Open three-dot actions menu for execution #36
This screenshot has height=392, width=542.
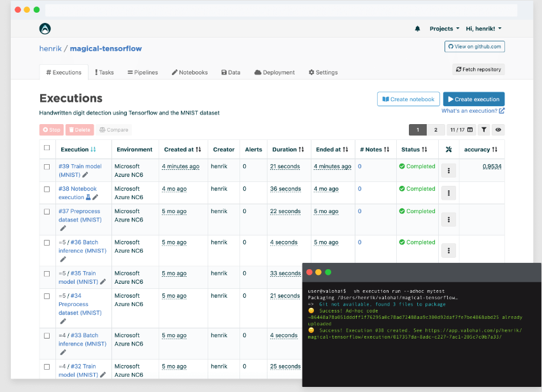[448, 251]
